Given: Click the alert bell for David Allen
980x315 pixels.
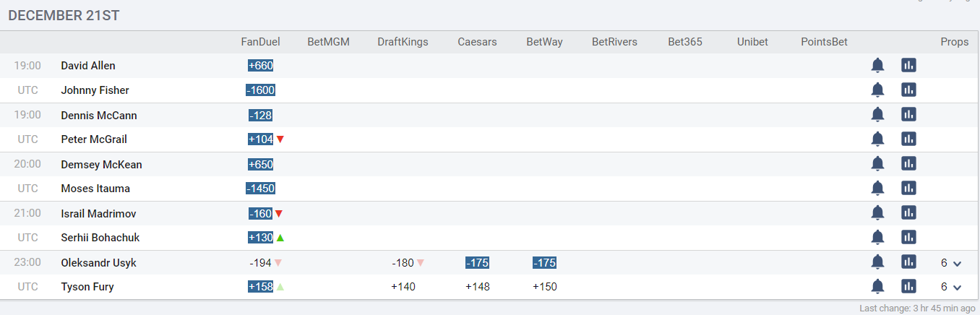Looking at the screenshot, I should [877, 66].
